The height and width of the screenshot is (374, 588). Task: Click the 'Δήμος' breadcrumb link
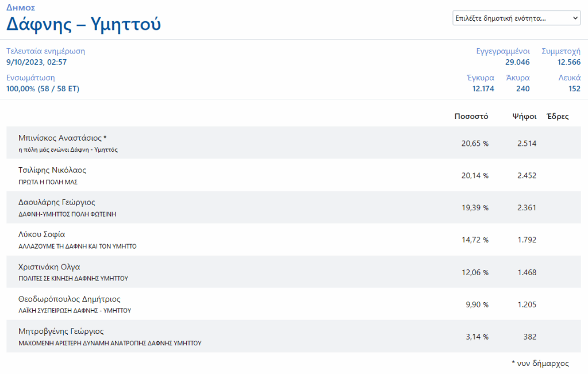point(20,8)
